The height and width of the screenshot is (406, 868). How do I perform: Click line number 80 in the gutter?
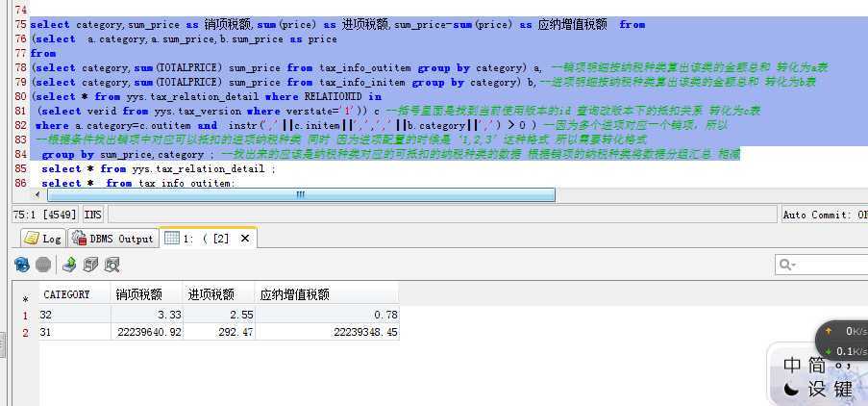tap(20, 96)
